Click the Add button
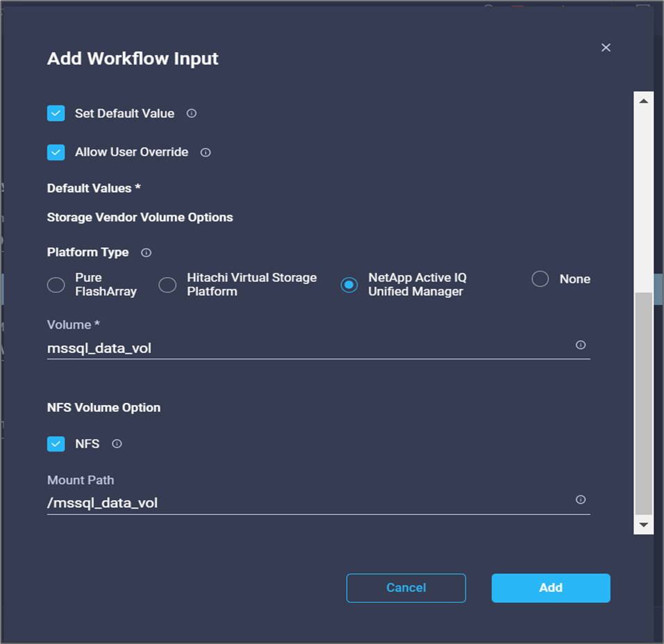 click(551, 588)
